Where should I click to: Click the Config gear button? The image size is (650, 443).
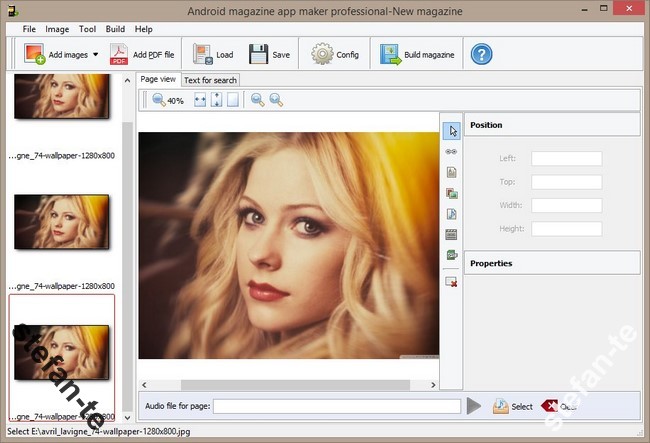(335, 54)
